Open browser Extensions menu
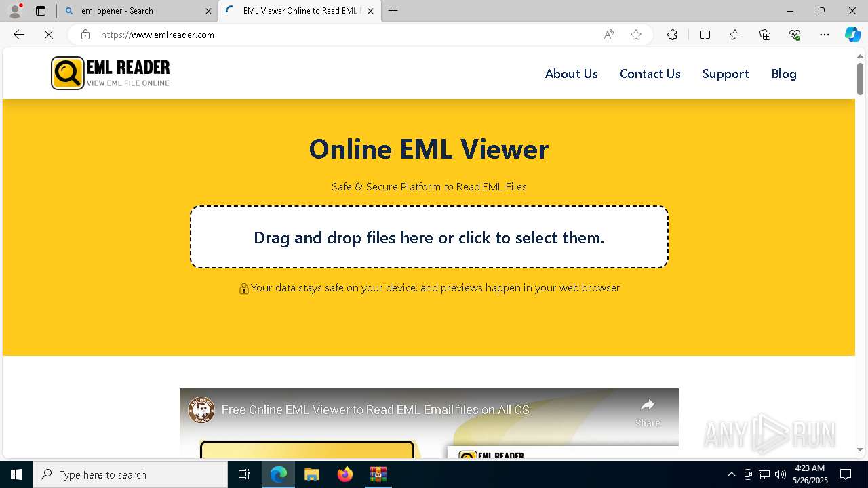 tap(672, 35)
